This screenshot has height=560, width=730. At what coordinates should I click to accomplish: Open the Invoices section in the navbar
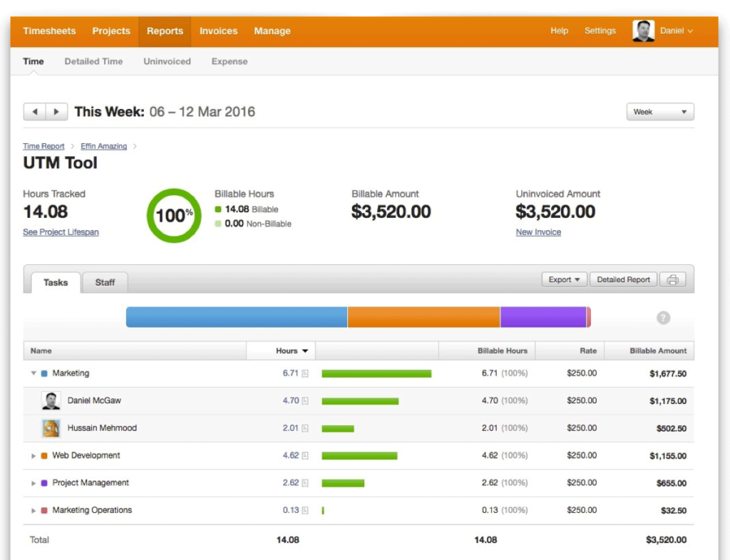click(x=218, y=31)
